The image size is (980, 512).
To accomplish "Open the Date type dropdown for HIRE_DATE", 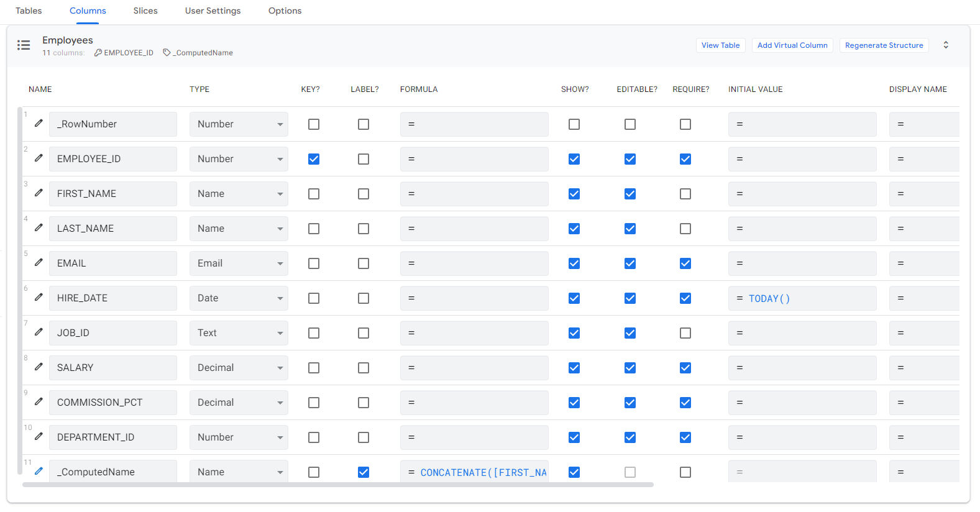I will (x=239, y=298).
